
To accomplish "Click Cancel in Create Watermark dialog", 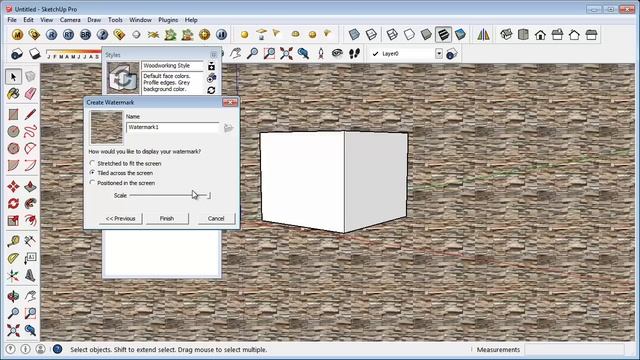I will coord(216,218).
